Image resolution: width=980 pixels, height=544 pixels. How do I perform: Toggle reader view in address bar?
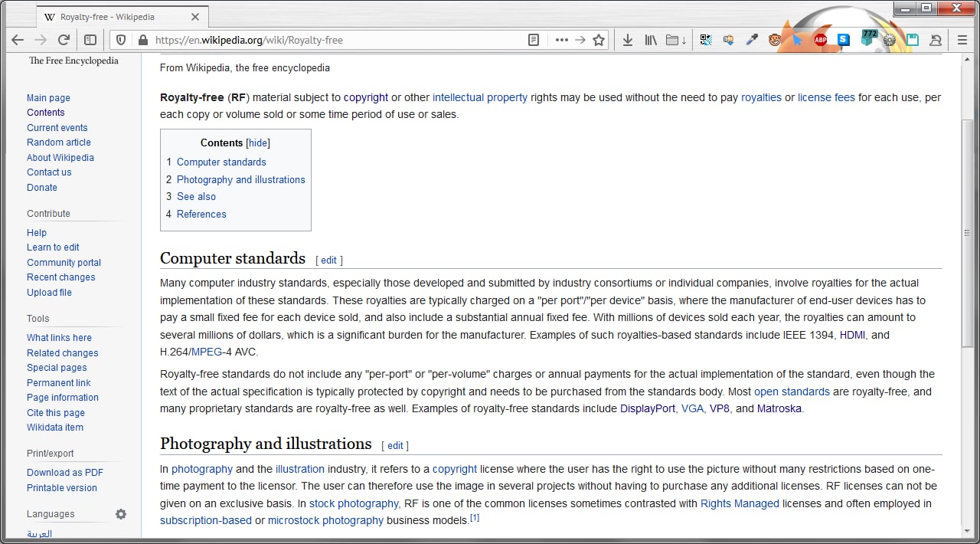point(534,40)
